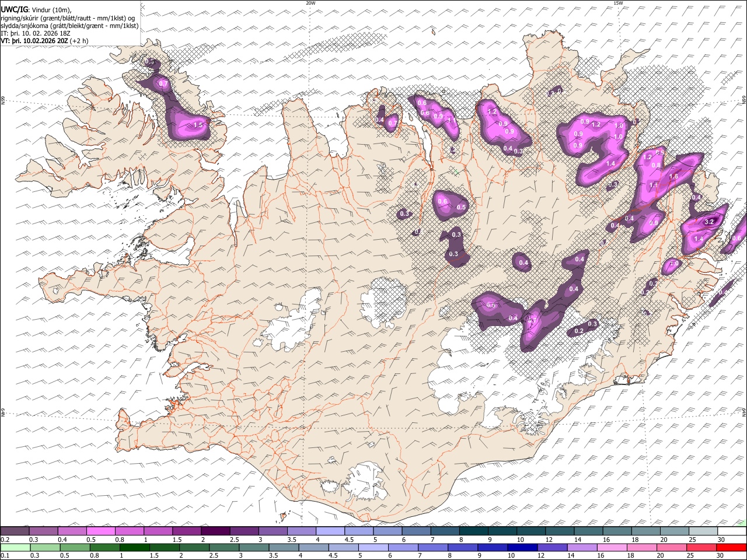Click the deep blue 10 swatch, bottom legend row

pos(522,547)
